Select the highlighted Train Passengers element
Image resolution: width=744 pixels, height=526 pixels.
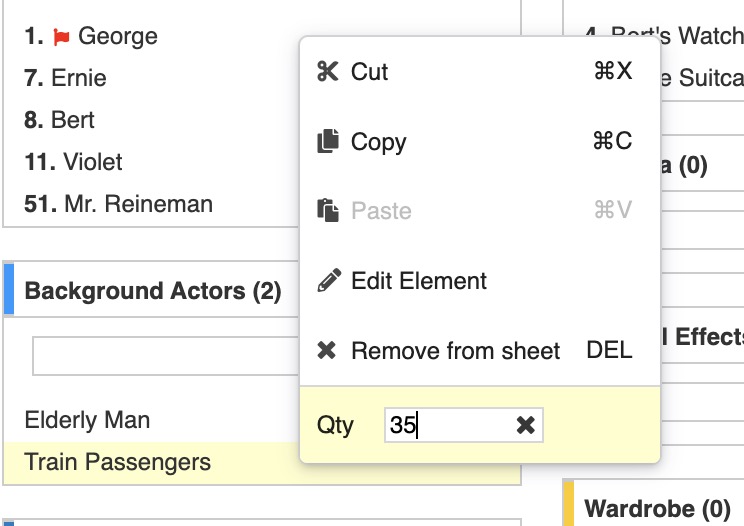(118, 462)
